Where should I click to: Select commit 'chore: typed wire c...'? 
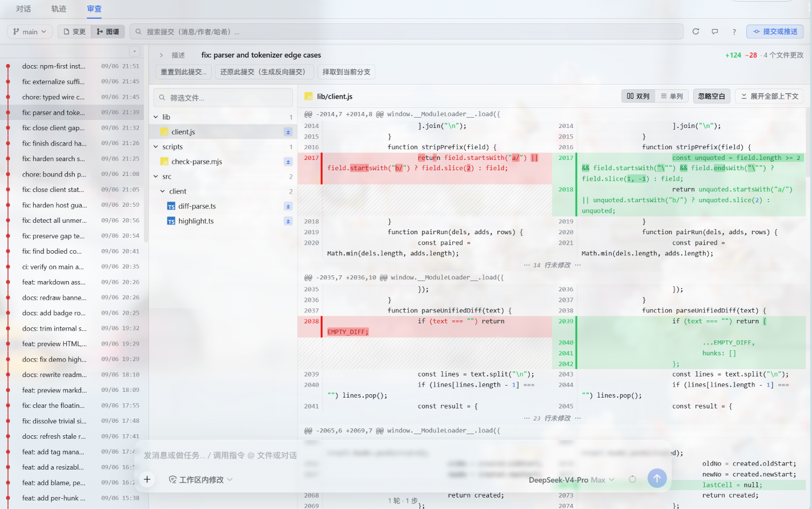pos(72,97)
